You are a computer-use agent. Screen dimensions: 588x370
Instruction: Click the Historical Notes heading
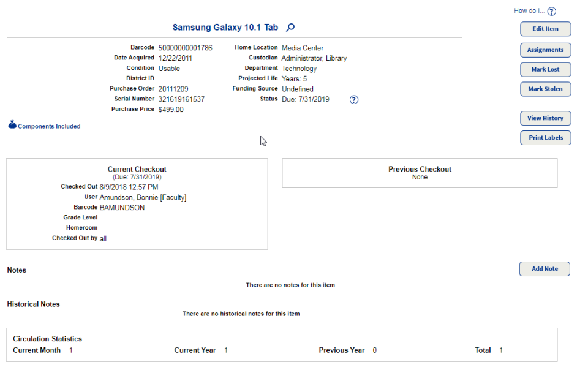click(33, 304)
